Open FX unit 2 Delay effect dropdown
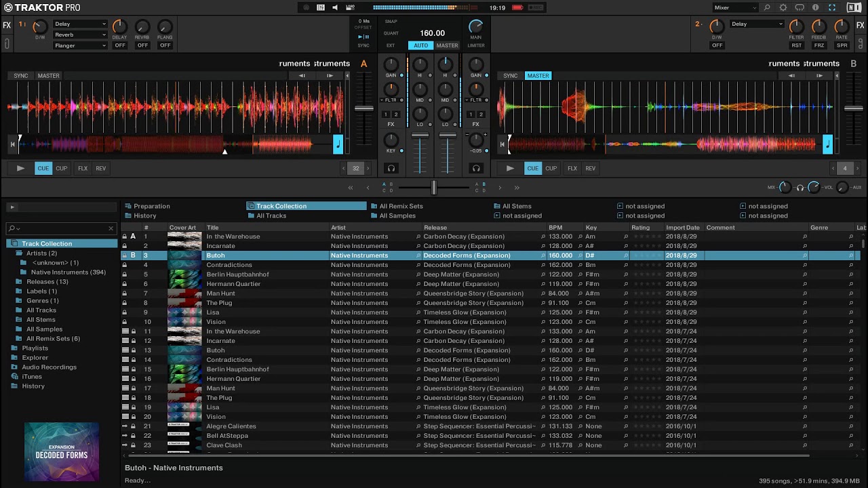 click(757, 24)
